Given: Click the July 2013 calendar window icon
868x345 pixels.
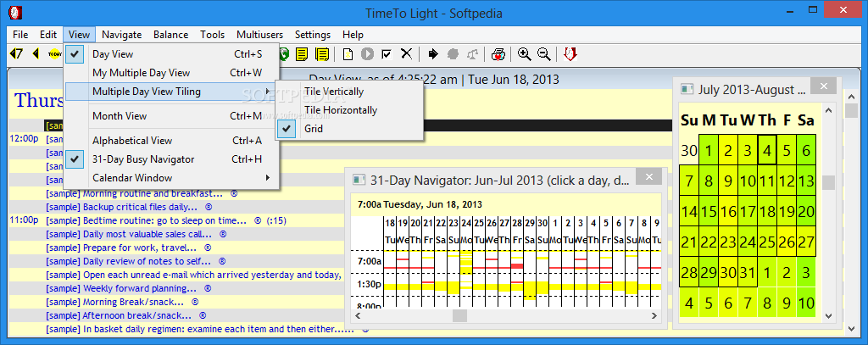Looking at the screenshot, I should tap(687, 89).
